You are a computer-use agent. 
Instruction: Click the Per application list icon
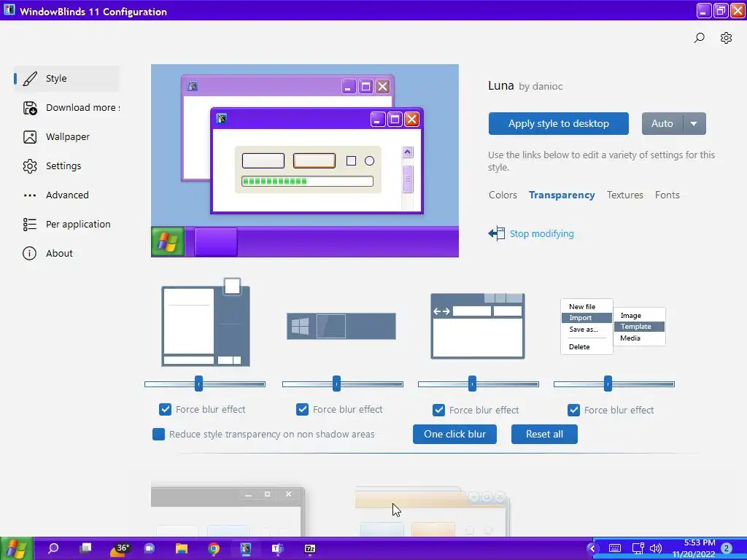pos(30,225)
